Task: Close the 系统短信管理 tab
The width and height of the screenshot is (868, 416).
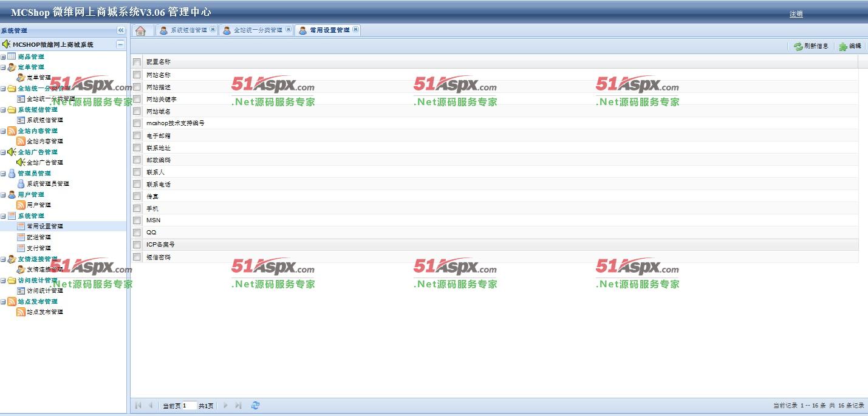Action: pyautogui.click(x=213, y=30)
